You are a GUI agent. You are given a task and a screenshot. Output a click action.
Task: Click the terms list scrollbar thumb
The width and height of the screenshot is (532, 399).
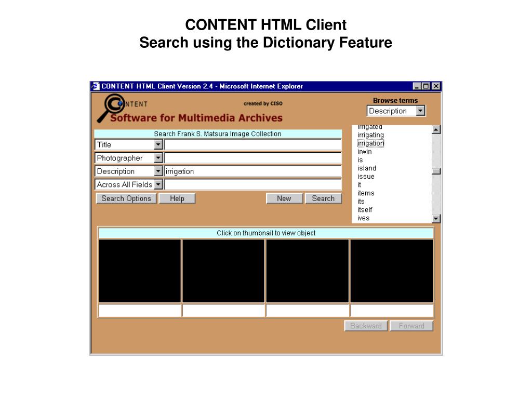[436, 171]
